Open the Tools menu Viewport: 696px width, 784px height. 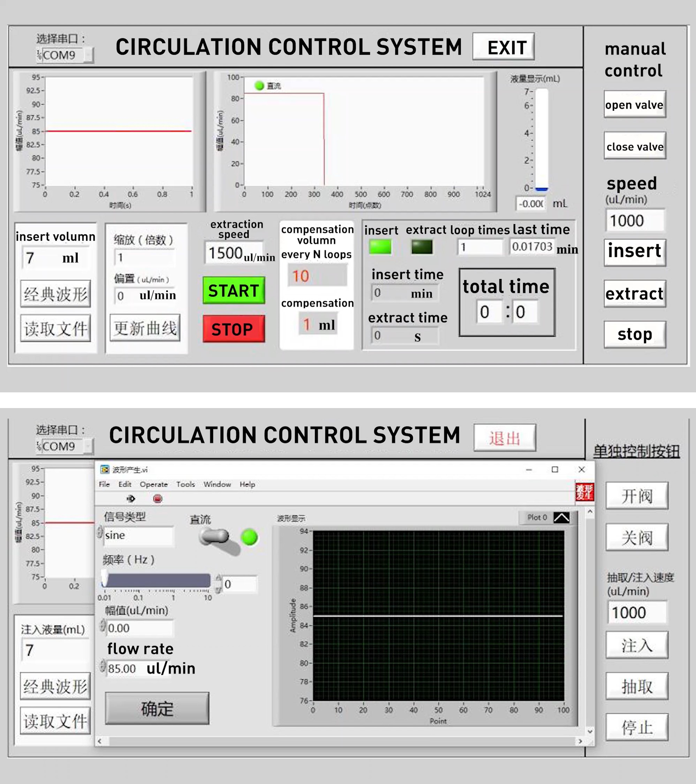[x=185, y=484]
